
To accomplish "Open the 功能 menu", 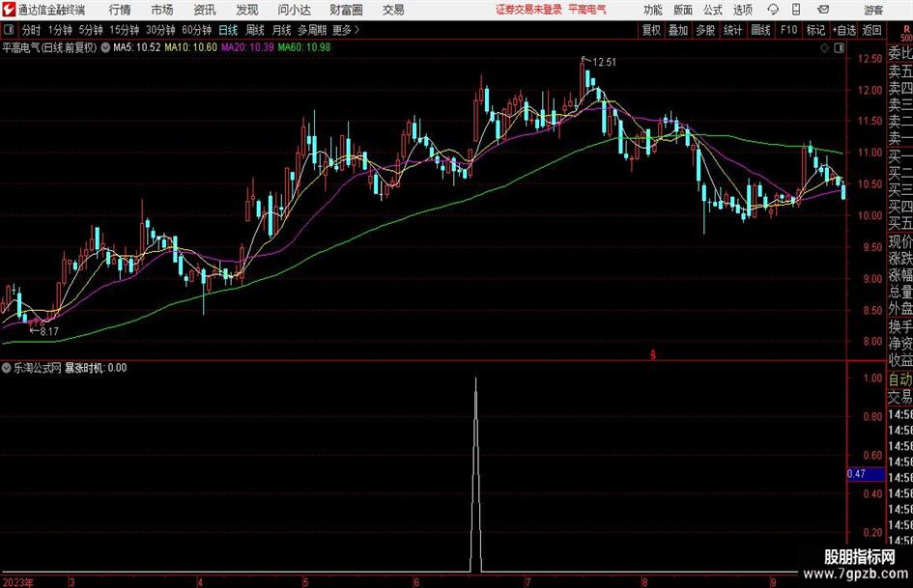I will pos(653,10).
